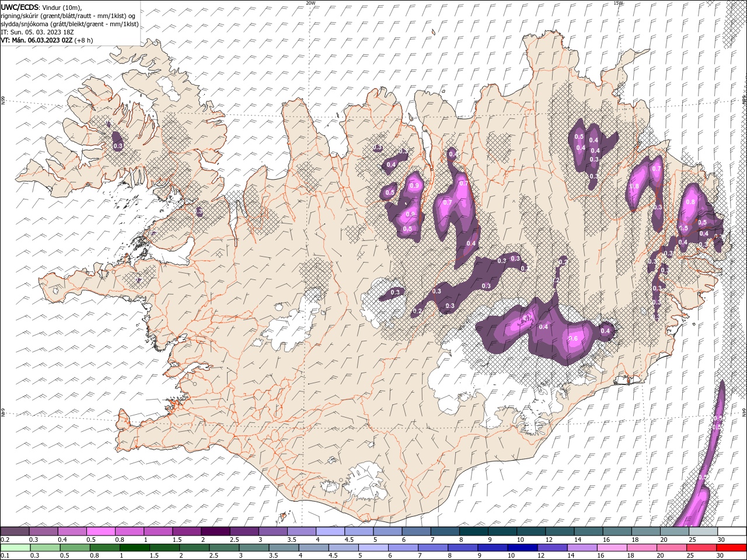Click the "0.1" label under the rain legend
Image resolution: width=747 pixels, height=560 pixels.
click(4, 555)
